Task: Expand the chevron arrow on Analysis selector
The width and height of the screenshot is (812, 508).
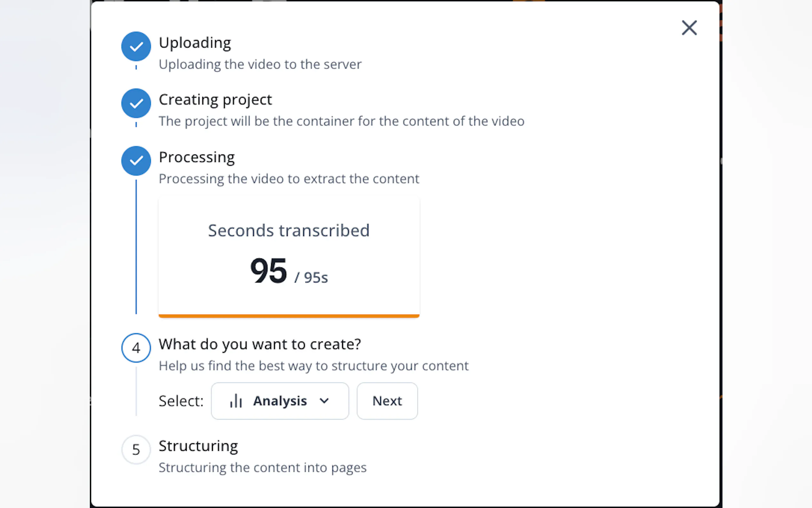Action: coord(324,401)
